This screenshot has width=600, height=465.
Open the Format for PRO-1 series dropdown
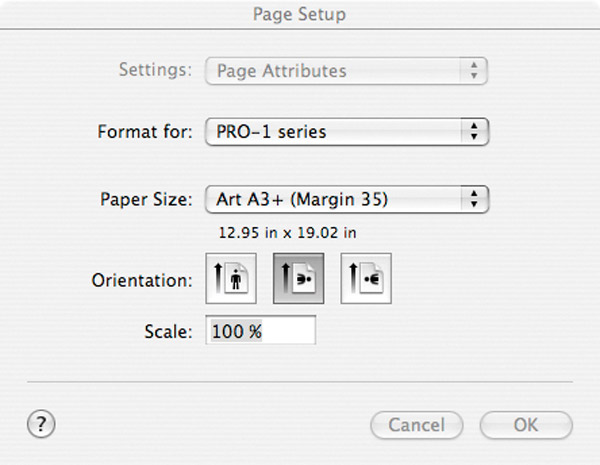[347, 132]
